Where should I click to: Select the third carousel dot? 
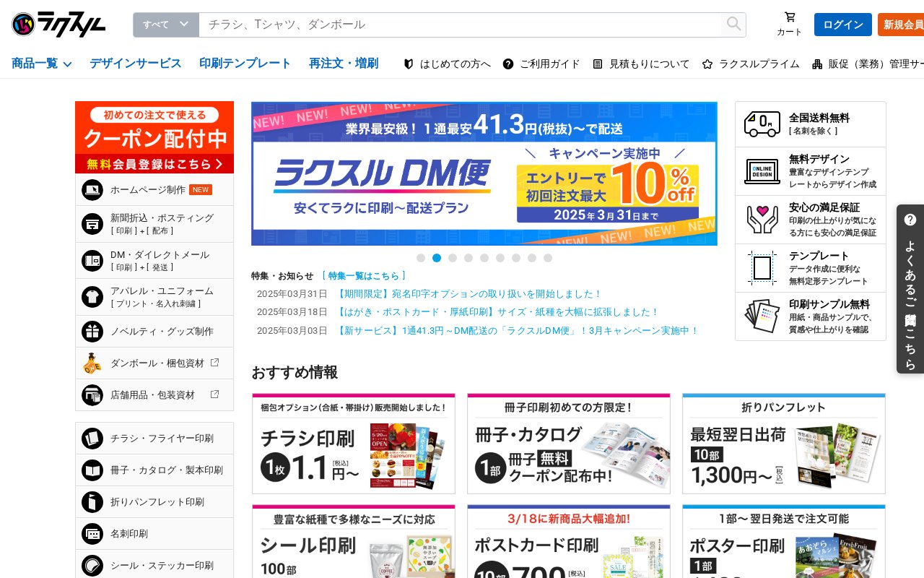[453, 258]
